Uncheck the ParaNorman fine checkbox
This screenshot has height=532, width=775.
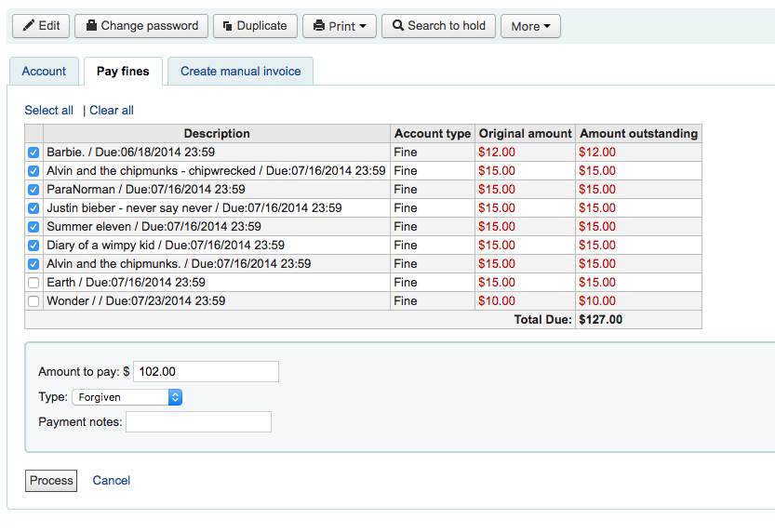click(x=33, y=190)
